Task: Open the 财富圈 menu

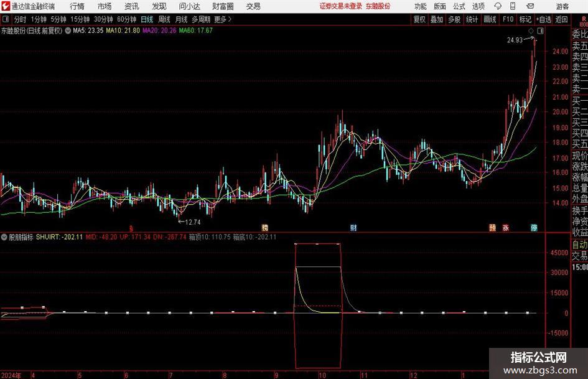Action: tap(223, 6)
